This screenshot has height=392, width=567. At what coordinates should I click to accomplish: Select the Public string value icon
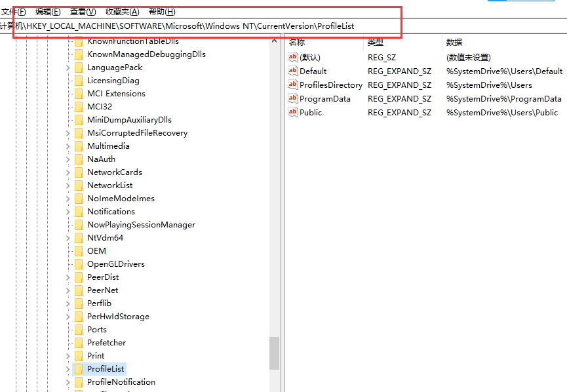tap(293, 112)
